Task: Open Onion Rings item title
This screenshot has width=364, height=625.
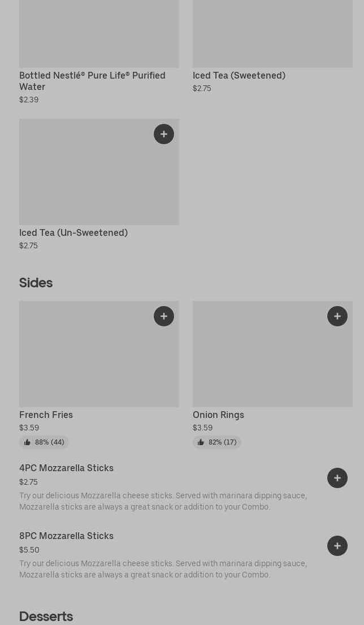Action: point(218,415)
